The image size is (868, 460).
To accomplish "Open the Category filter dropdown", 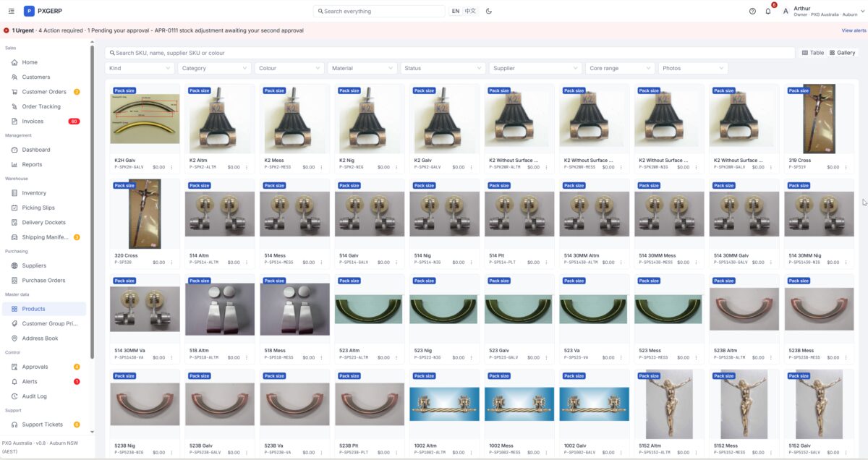I will (x=214, y=68).
